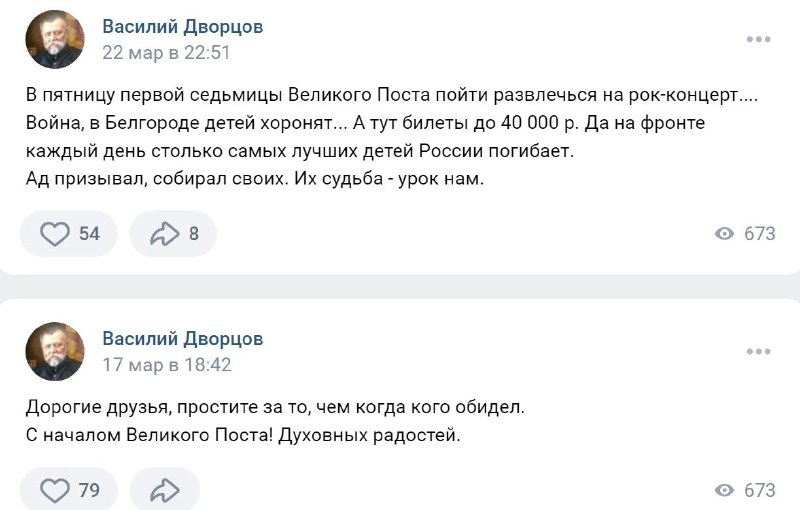Open timestamp 17 мар в 18:42

tap(167, 365)
